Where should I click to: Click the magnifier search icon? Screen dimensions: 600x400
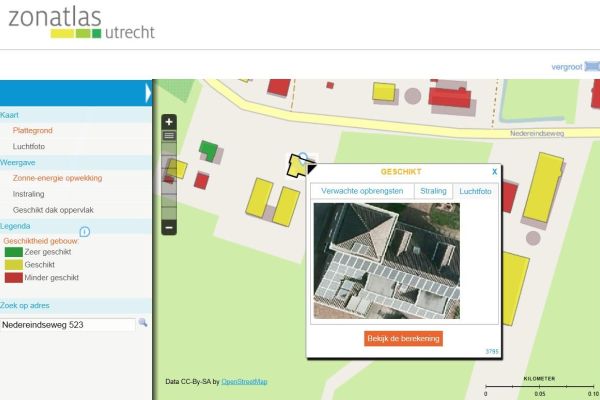point(143,323)
